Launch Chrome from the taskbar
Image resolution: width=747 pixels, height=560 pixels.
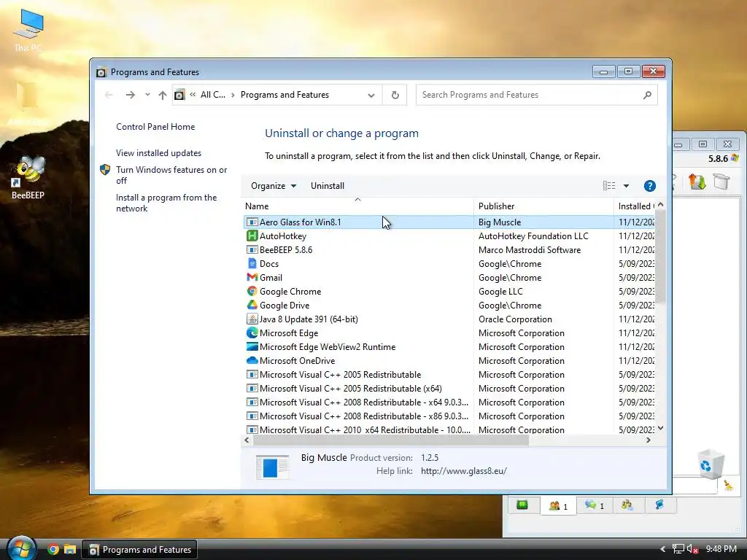tap(53, 550)
